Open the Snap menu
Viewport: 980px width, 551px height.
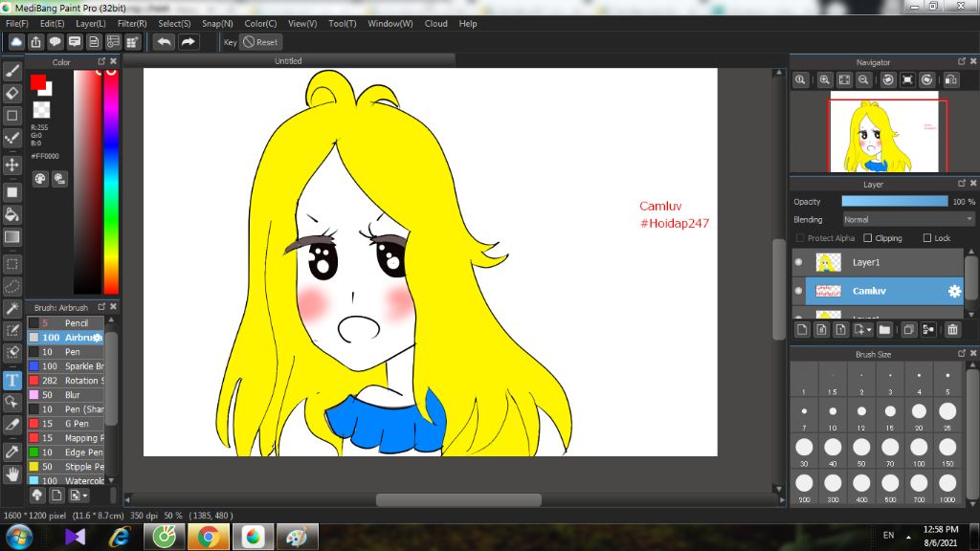[217, 24]
